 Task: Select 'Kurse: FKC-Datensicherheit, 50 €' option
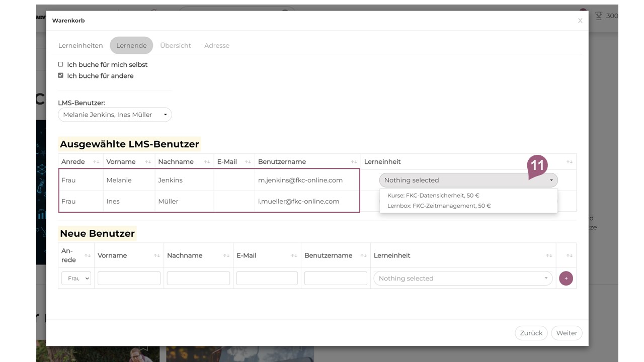coord(433,196)
